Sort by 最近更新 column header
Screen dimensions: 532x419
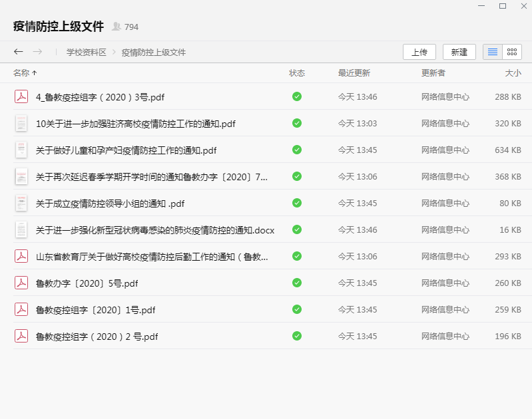[x=354, y=72]
